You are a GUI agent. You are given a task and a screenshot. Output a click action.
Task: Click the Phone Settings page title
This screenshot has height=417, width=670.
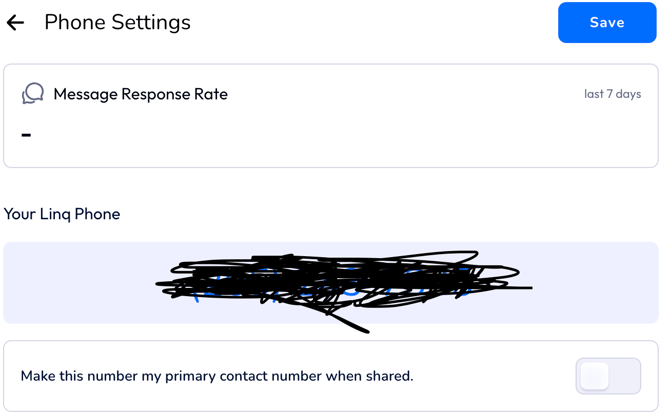pyautogui.click(x=117, y=23)
